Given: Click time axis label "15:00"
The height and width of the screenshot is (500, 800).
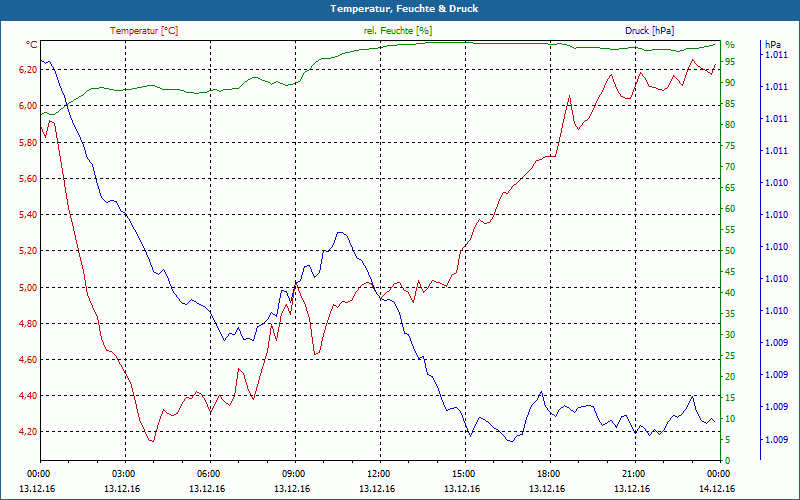Looking at the screenshot, I should point(462,474).
